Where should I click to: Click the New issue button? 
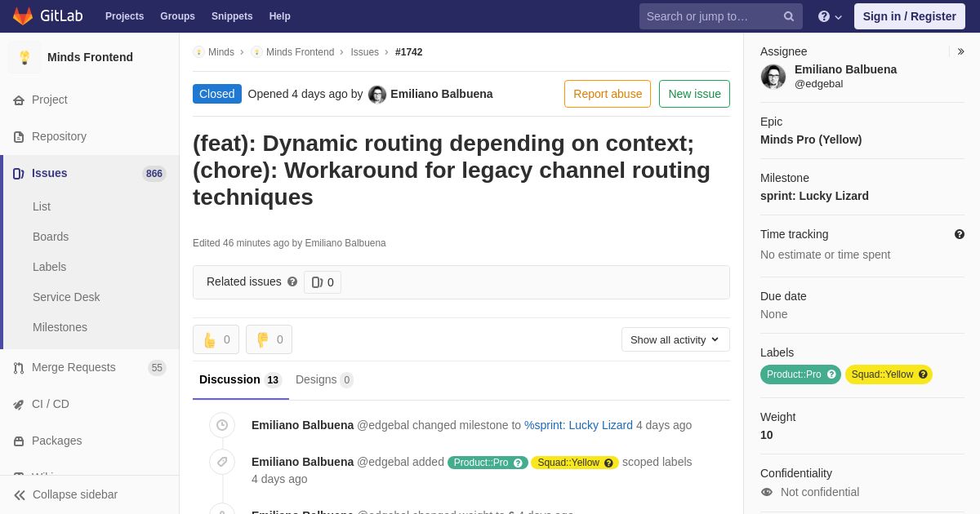694,94
